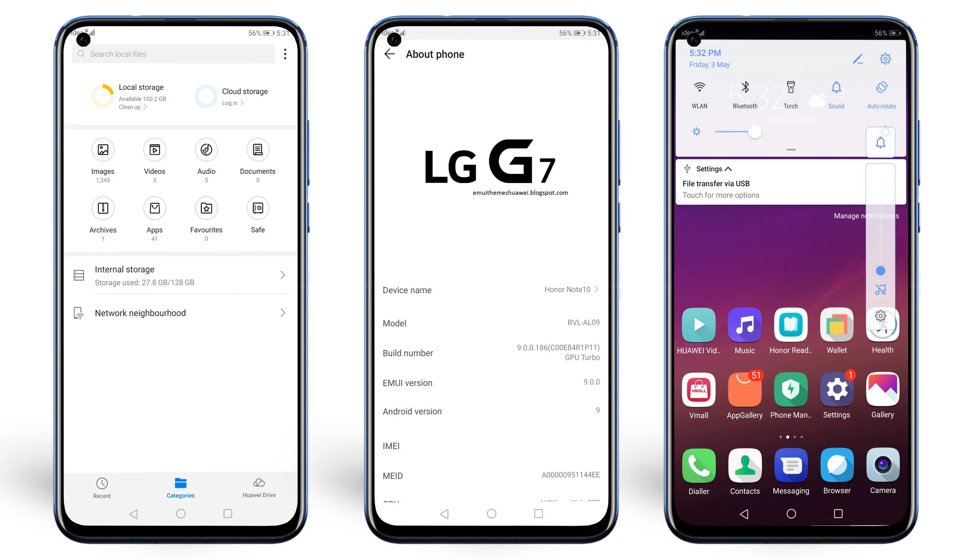Image resolution: width=968 pixels, height=560 pixels.
Task: Tap the search local files input field
Action: (x=177, y=53)
